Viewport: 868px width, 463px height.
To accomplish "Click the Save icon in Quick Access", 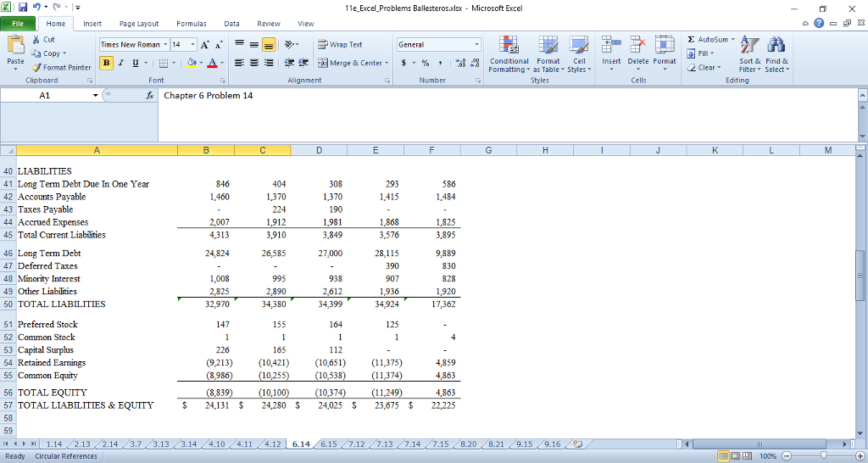I will 23,7.
